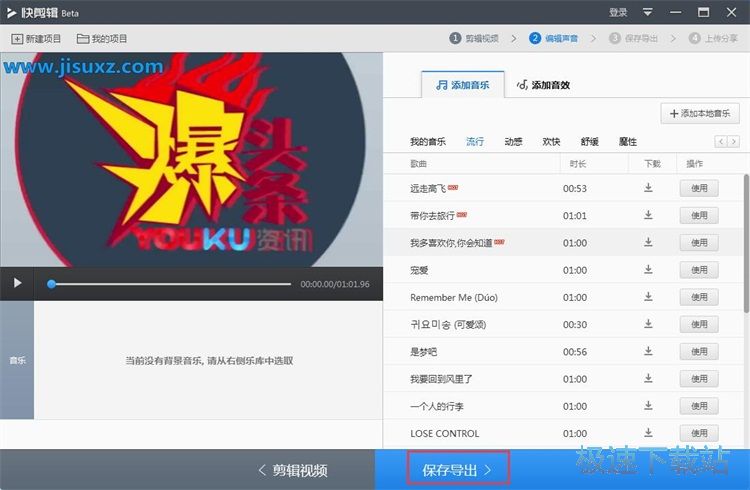Go to step 4 上传分享
The image size is (750, 490).
(x=713, y=38)
